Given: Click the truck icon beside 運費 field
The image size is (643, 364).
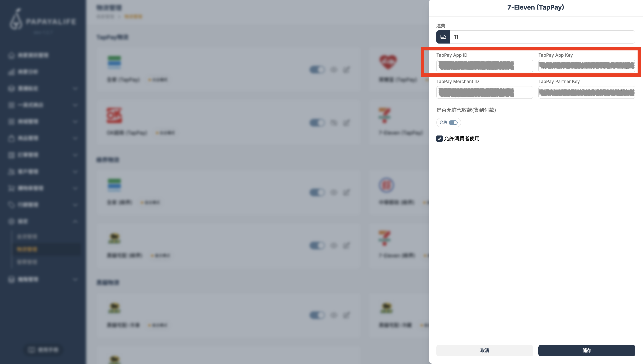Looking at the screenshot, I should (x=443, y=37).
